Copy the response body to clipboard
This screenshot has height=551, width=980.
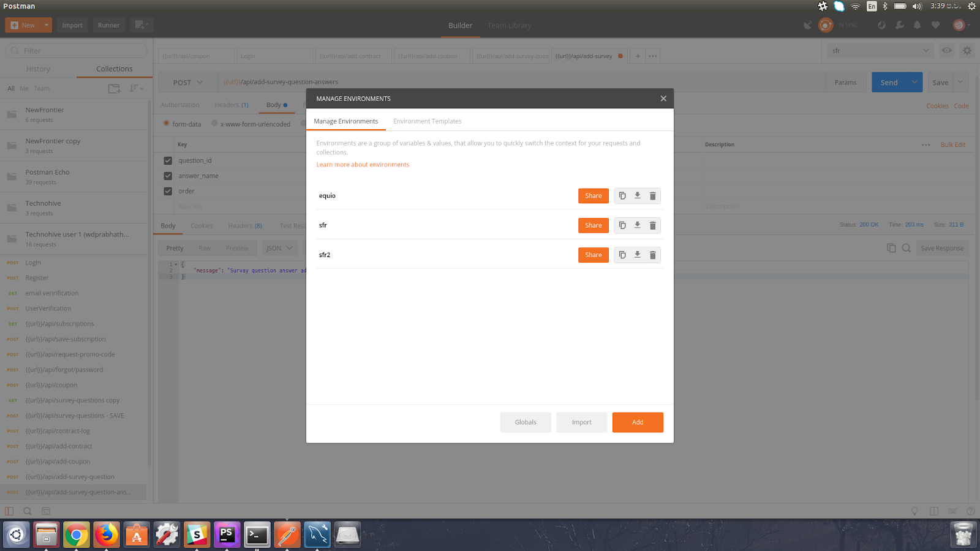(x=892, y=247)
